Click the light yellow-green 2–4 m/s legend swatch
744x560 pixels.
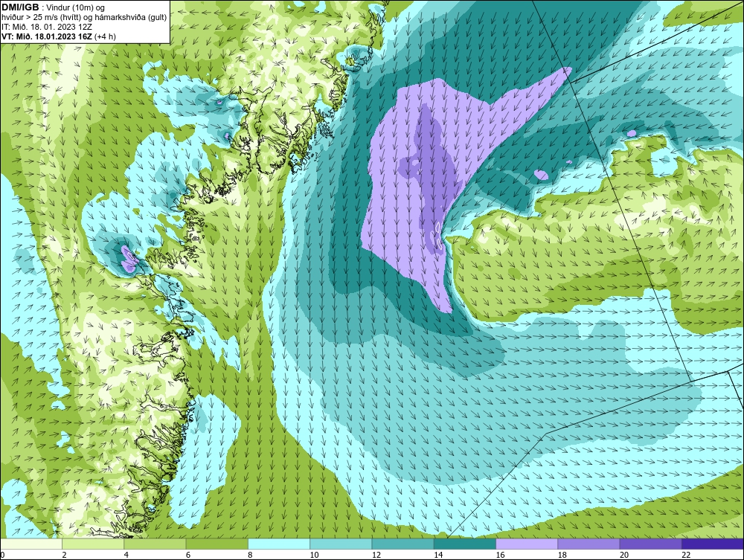(x=93, y=544)
